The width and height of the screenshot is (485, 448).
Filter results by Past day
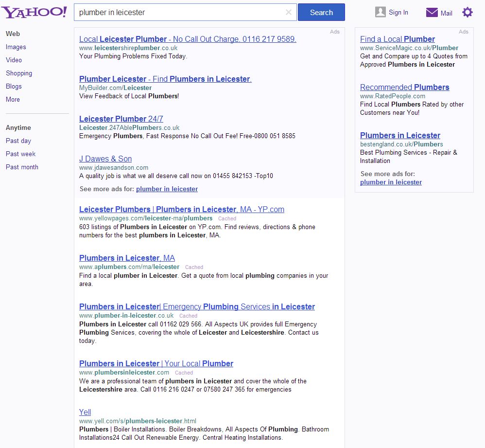18,141
